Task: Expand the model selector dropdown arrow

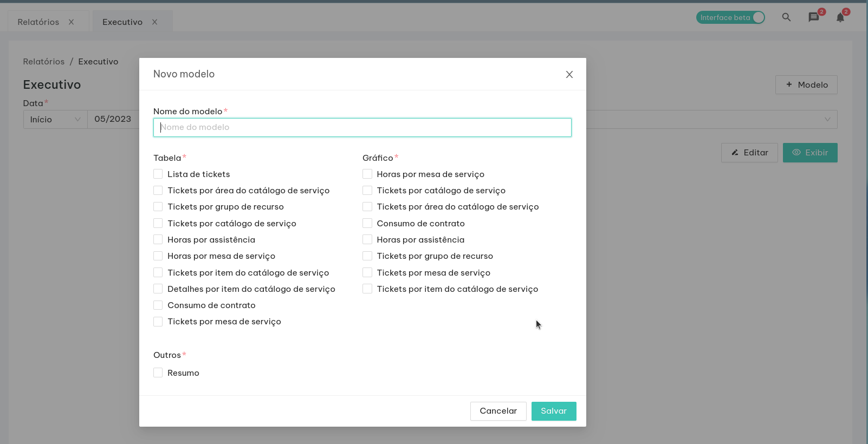Action: click(827, 120)
